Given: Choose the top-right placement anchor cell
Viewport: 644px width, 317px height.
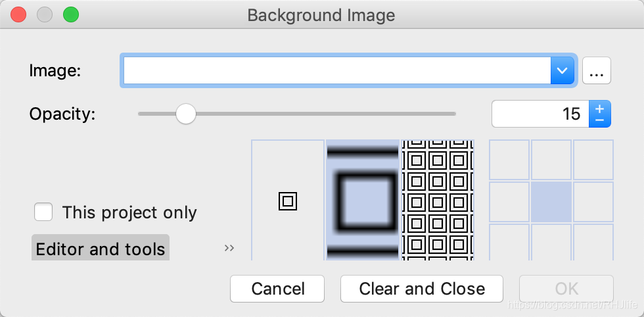Looking at the screenshot, I should 593,160.
